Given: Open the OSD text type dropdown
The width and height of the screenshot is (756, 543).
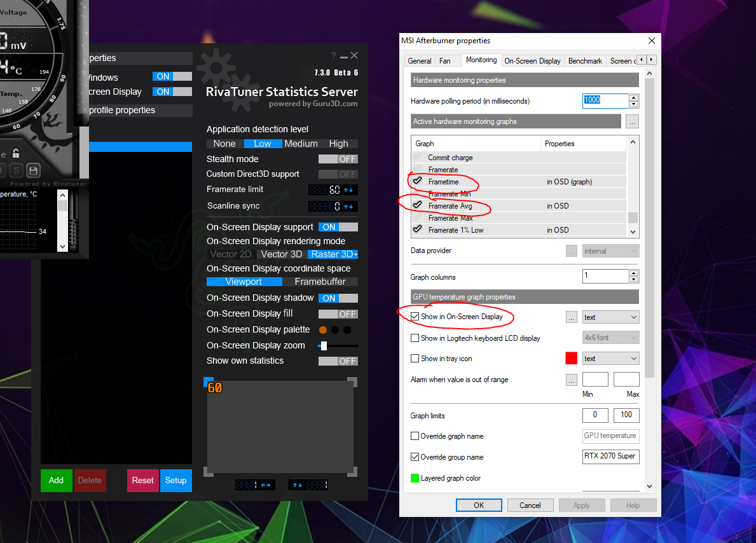Looking at the screenshot, I should coord(611,317).
